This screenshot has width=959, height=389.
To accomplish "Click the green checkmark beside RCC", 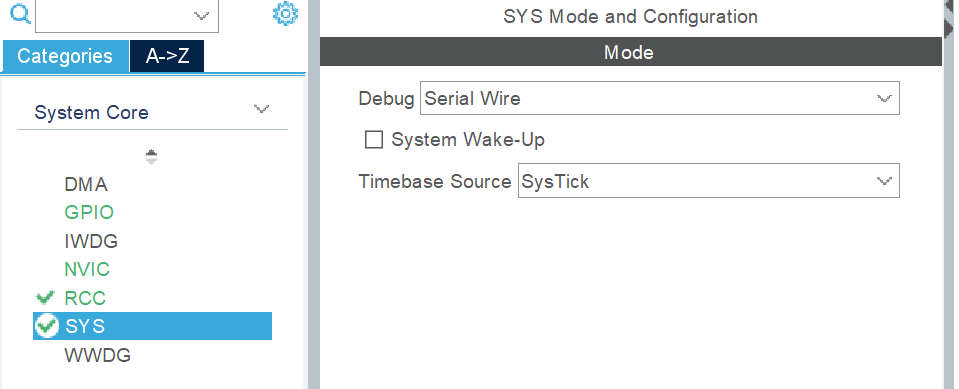I will 45,298.
